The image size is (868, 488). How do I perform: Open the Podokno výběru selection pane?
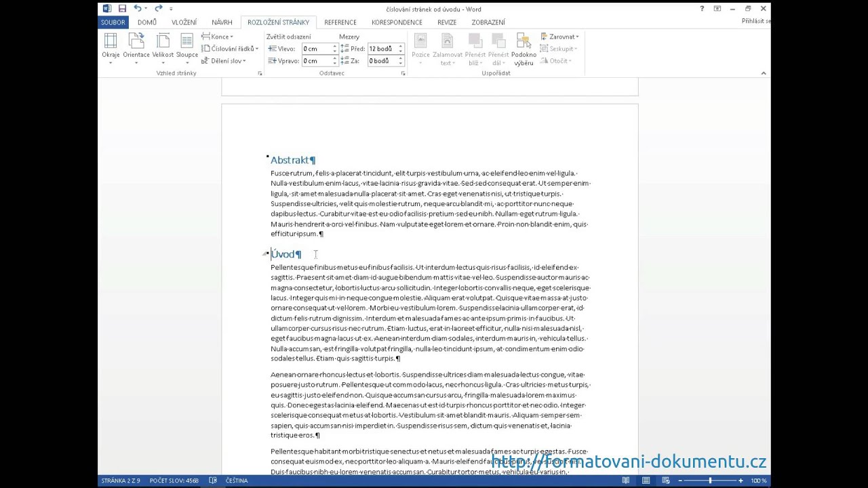click(x=524, y=49)
